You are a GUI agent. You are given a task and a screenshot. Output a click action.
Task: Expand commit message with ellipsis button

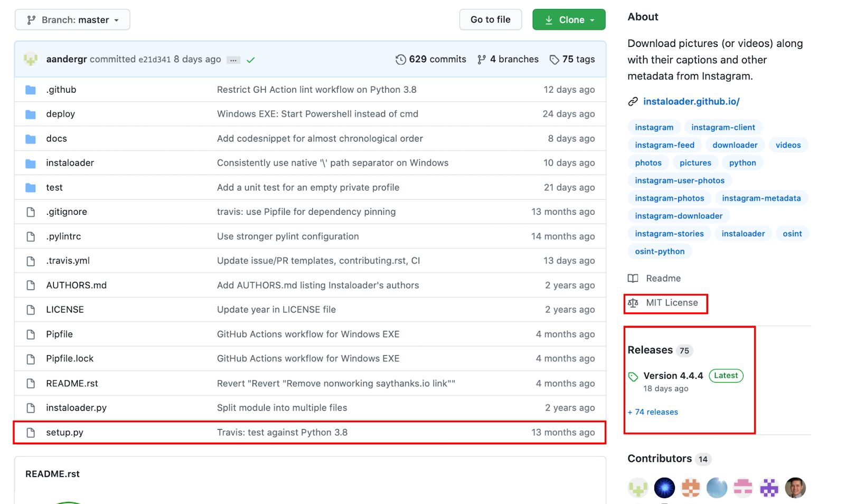coord(233,60)
